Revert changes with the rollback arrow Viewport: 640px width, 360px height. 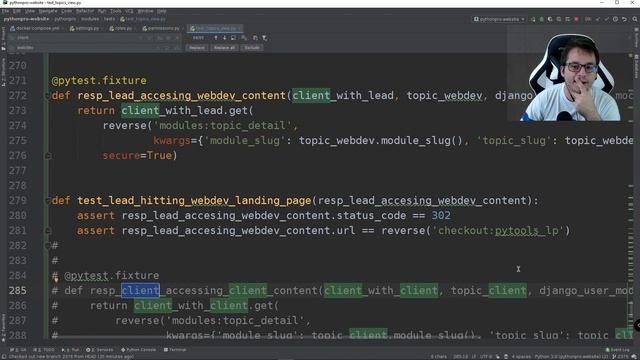624,19
